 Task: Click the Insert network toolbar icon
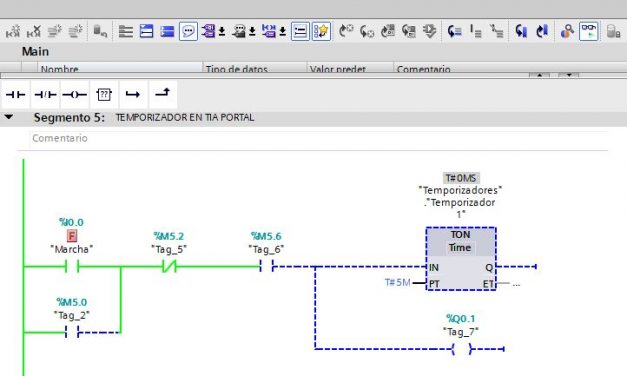point(13,31)
